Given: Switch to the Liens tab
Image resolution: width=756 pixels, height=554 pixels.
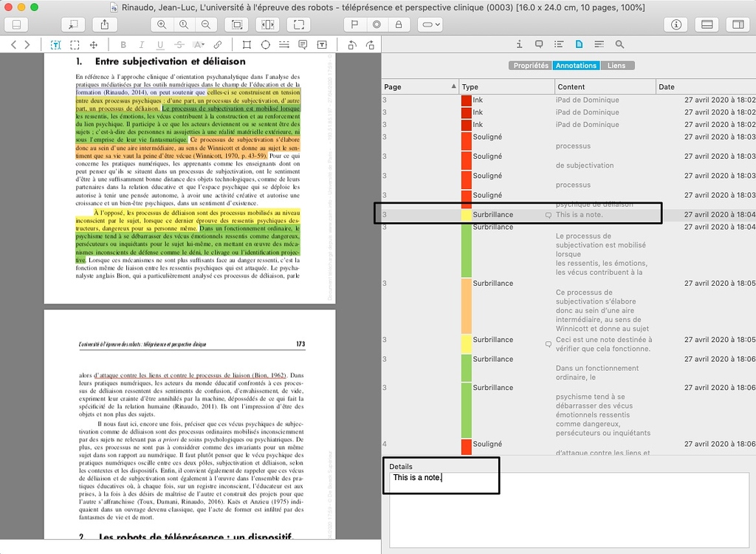Looking at the screenshot, I should [618, 65].
